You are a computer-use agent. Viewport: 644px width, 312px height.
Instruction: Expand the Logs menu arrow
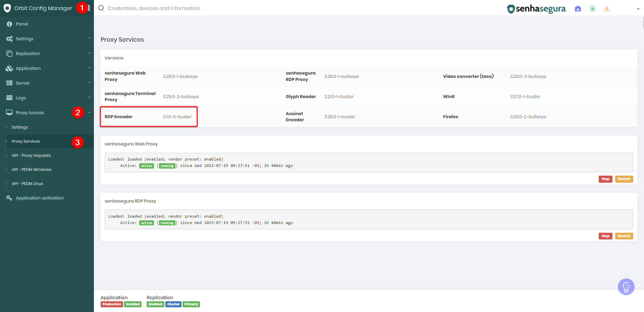(90, 97)
